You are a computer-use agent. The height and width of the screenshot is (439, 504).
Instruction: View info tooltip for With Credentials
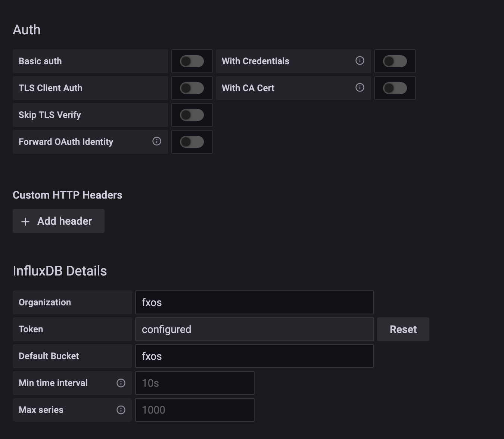coord(360,60)
